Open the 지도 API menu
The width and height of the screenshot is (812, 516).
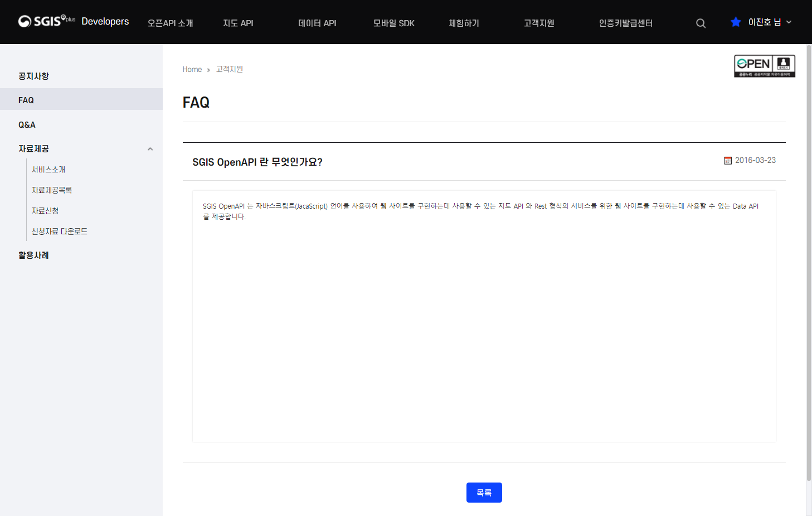pyautogui.click(x=238, y=23)
